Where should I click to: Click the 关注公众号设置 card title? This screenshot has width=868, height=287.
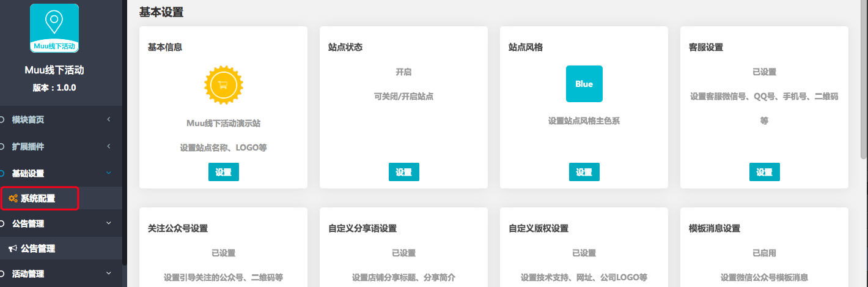(x=178, y=228)
